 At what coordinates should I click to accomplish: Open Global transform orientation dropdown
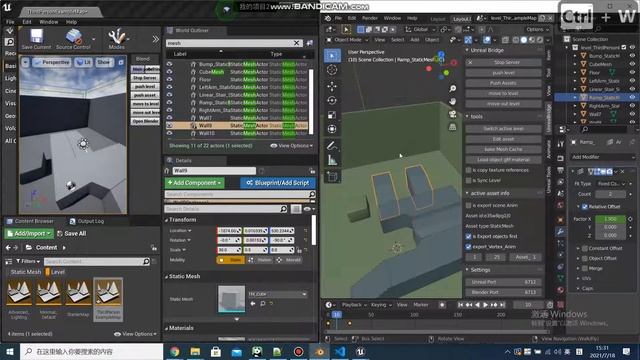click(x=420, y=29)
